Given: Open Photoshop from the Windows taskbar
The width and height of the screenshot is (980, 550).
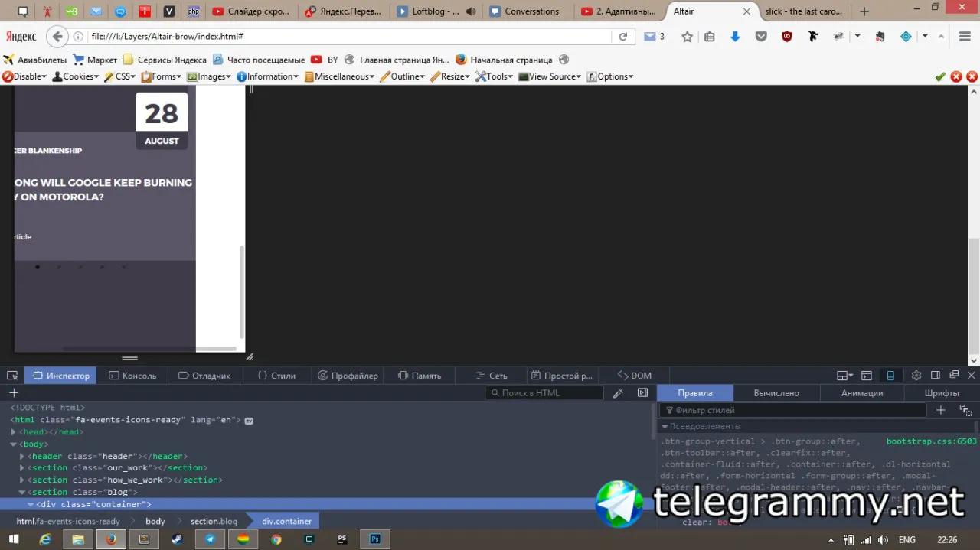Looking at the screenshot, I should 375,539.
